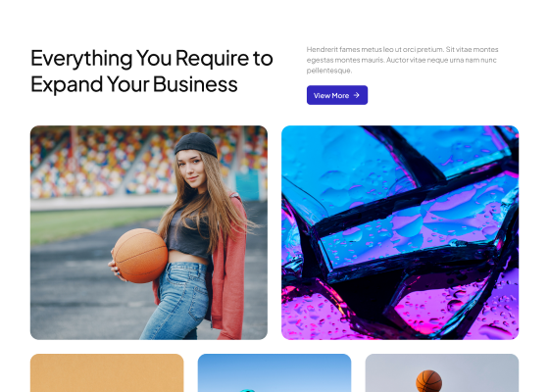Click the word "Business" in the heading

(195, 84)
